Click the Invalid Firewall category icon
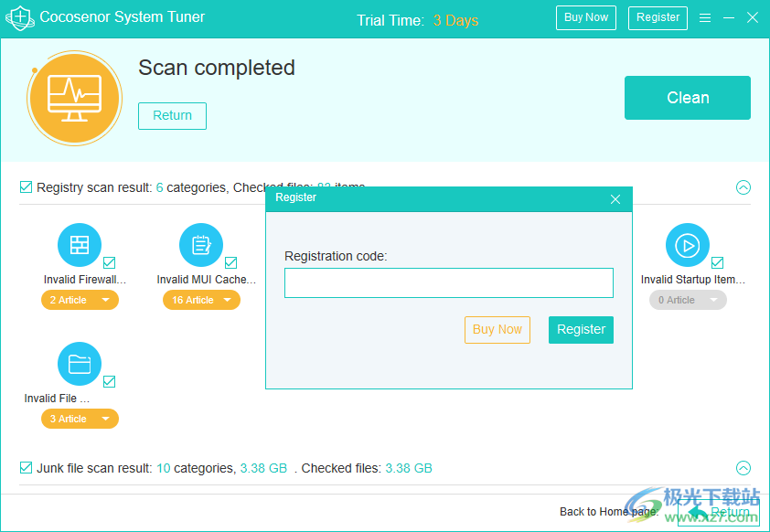This screenshot has width=770, height=532. coord(80,245)
